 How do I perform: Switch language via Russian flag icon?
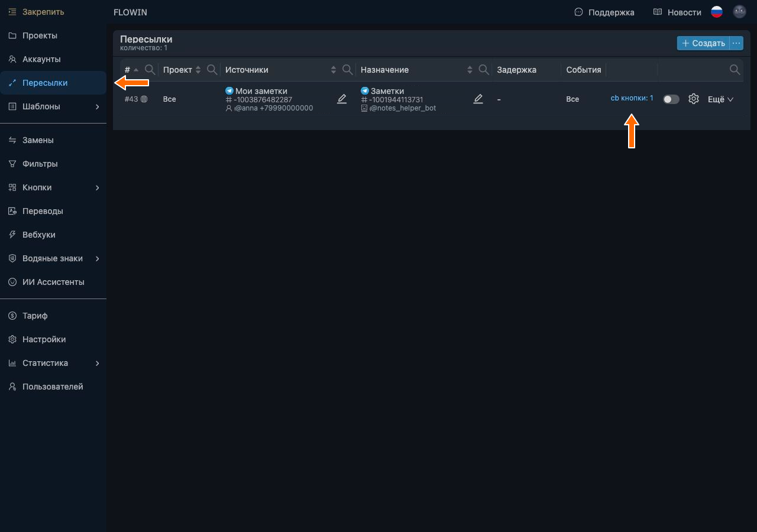coord(717,12)
